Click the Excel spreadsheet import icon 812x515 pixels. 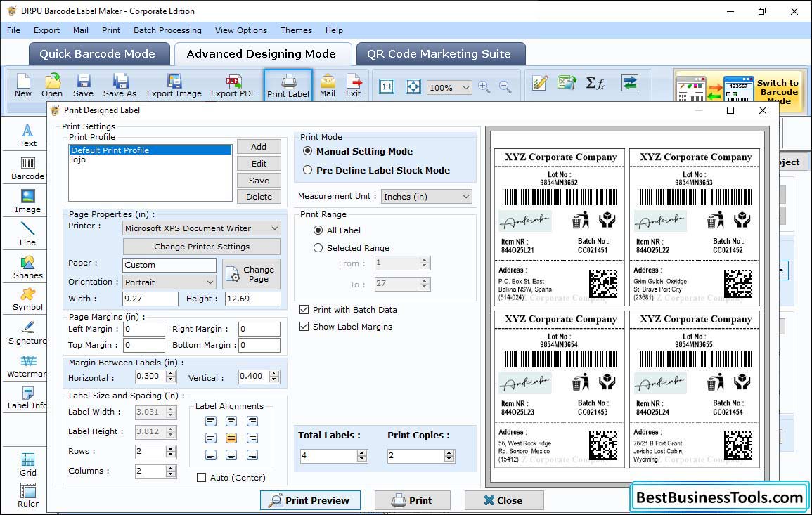point(567,83)
